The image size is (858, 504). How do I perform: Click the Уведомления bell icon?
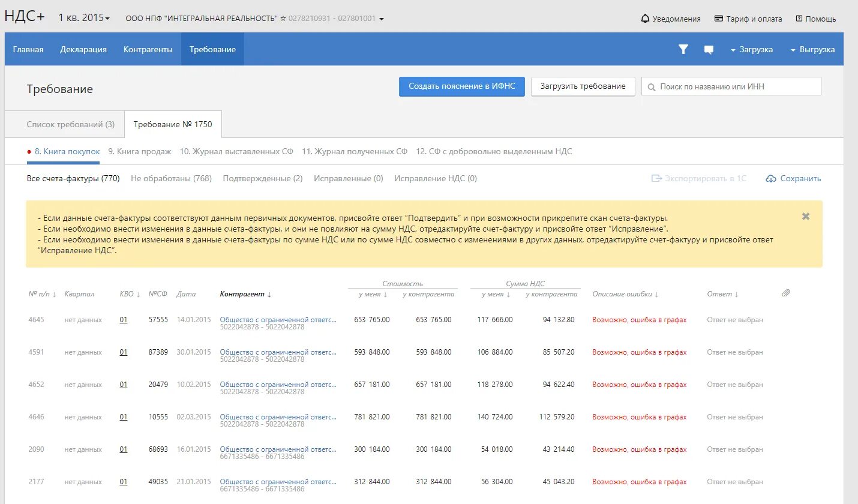click(646, 19)
